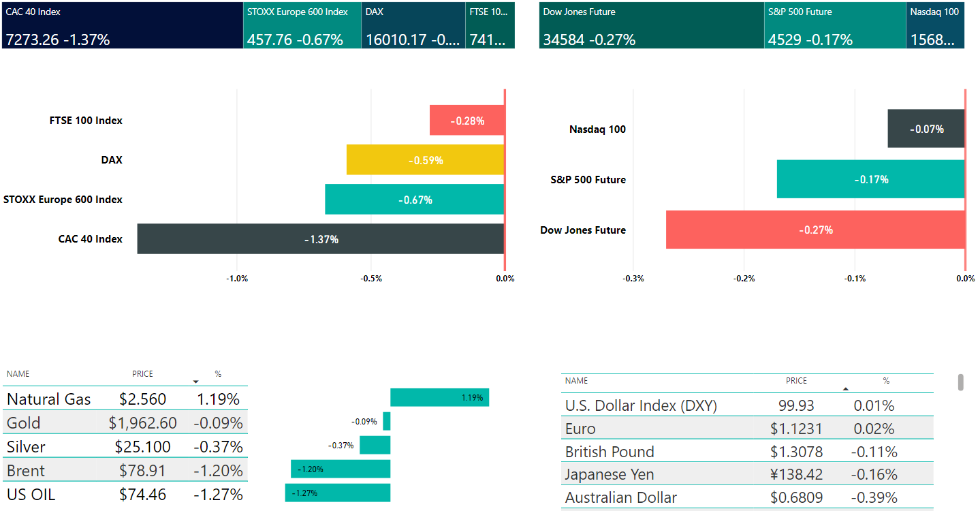Click the red FTSE 100 -0.28% bar
The height and width of the screenshot is (511, 980).
click(x=467, y=121)
